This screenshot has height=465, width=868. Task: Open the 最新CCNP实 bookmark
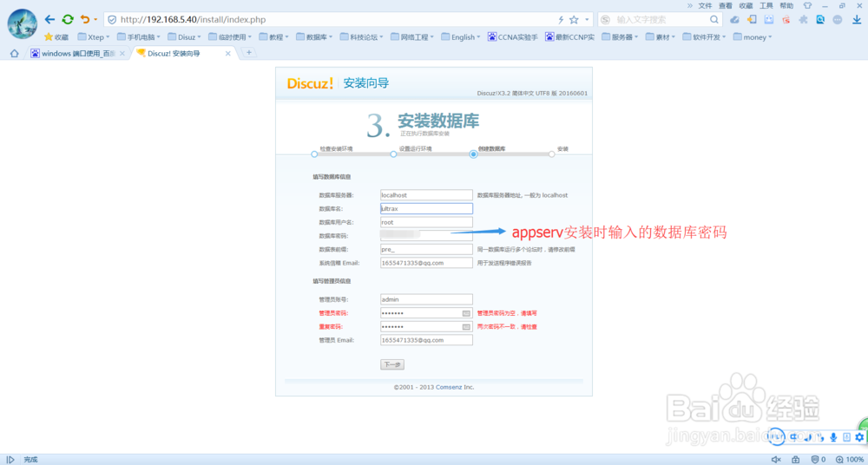(569, 37)
